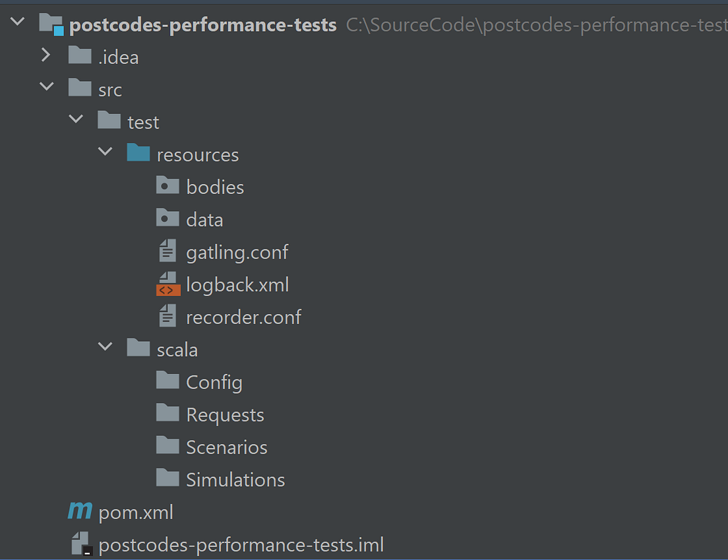Collapse the postcodes-performance-tests project root
Screen dimensions: 728x560
click(16, 22)
